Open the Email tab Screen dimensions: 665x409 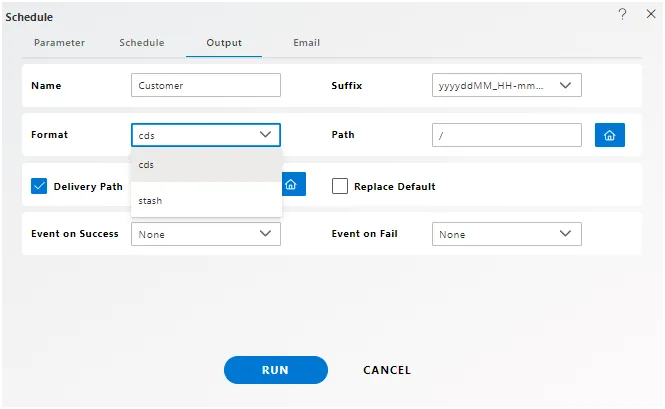pyautogui.click(x=306, y=43)
